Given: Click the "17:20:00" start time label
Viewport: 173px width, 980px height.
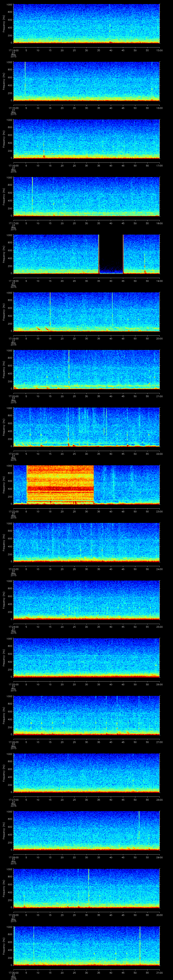Looking at the screenshot, I should (13, 396).
